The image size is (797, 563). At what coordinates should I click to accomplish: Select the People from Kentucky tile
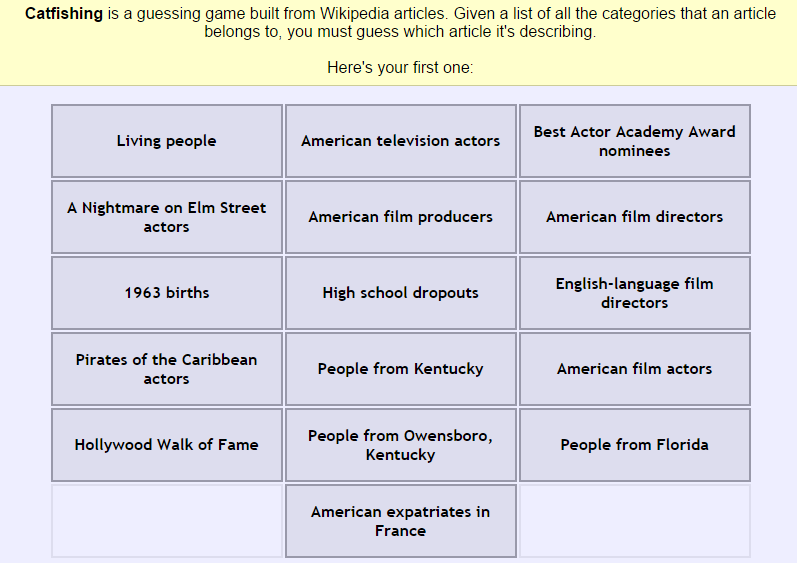tap(400, 369)
